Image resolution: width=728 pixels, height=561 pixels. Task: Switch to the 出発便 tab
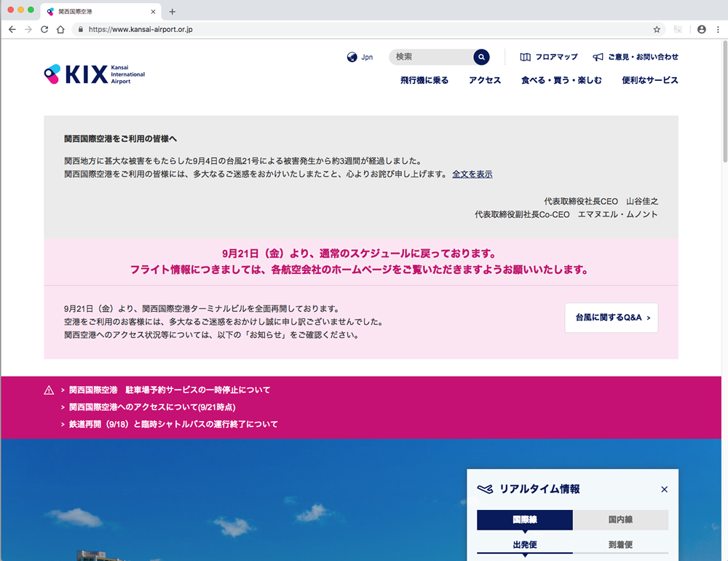pyautogui.click(x=525, y=545)
